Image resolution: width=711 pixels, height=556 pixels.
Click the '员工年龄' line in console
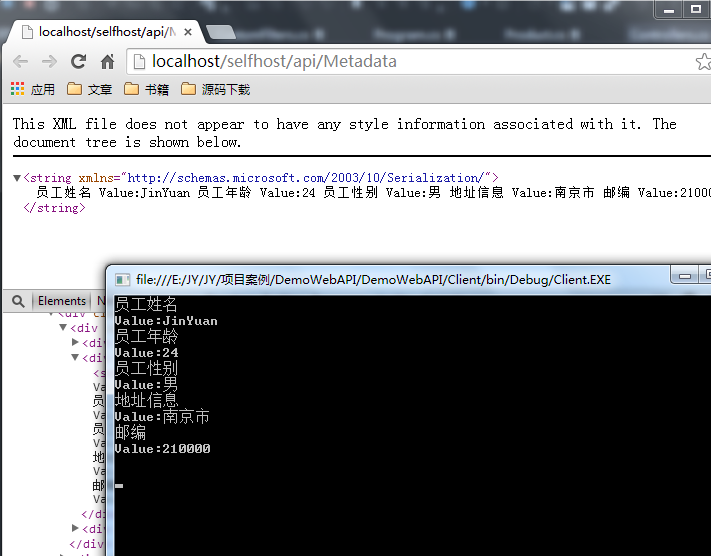[x=146, y=337]
